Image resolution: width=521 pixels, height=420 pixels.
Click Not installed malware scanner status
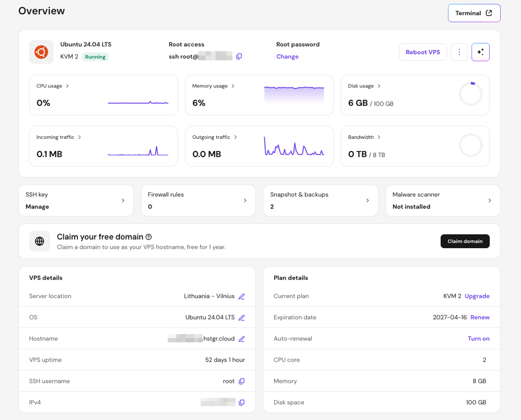pos(411,206)
